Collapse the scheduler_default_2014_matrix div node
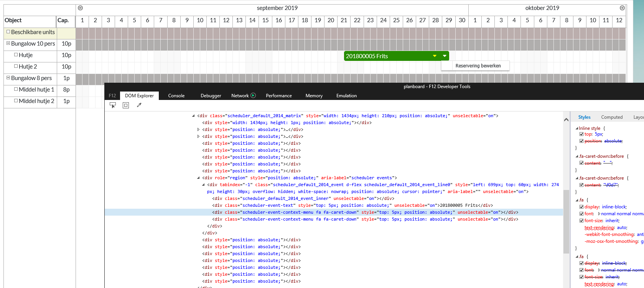 point(193,116)
